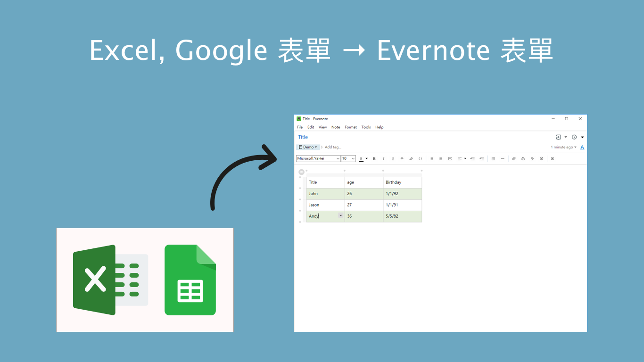Click the '27' table cell
This screenshot has height=362, width=644.
pos(364,205)
